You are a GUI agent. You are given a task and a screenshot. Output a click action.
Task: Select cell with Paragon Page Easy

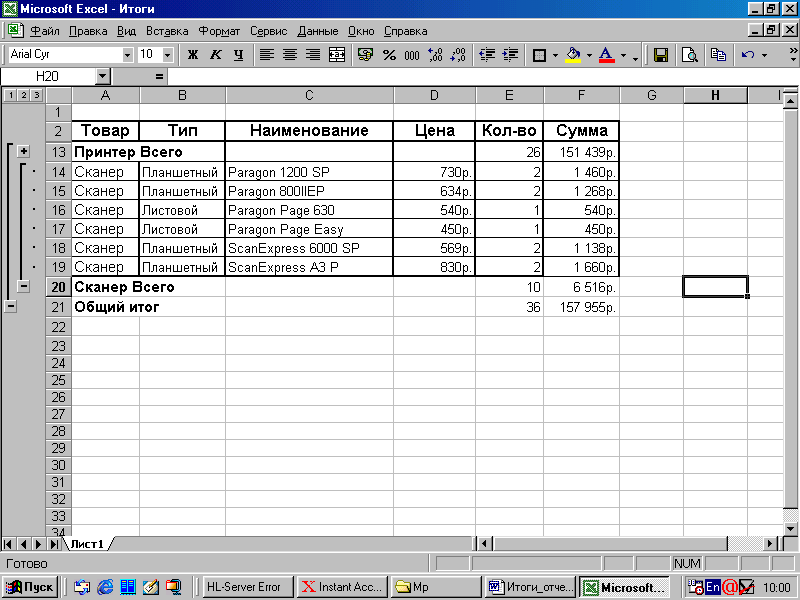click(x=309, y=229)
